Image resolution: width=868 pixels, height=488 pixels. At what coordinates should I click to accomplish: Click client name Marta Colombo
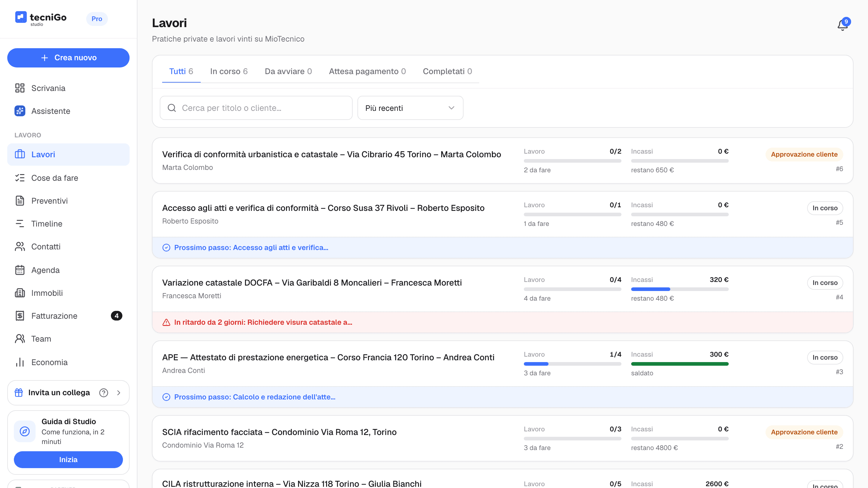tap(187, 167)
